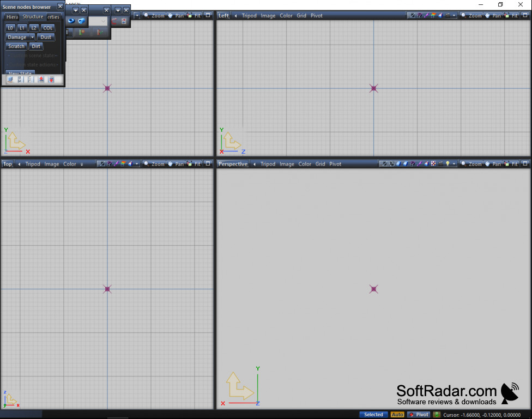
Task: Expand Top viewport menu overflow chevron
Action: point(82,164)
